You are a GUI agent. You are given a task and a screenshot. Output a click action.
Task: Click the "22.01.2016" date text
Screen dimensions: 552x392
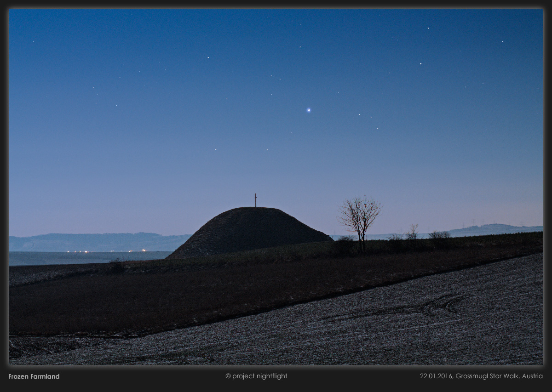[x=436, y=376]
